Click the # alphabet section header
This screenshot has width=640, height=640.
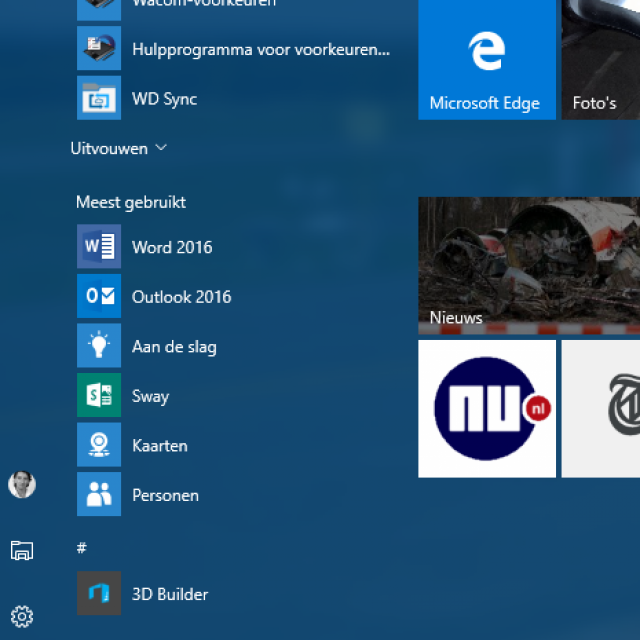[82, 547]
